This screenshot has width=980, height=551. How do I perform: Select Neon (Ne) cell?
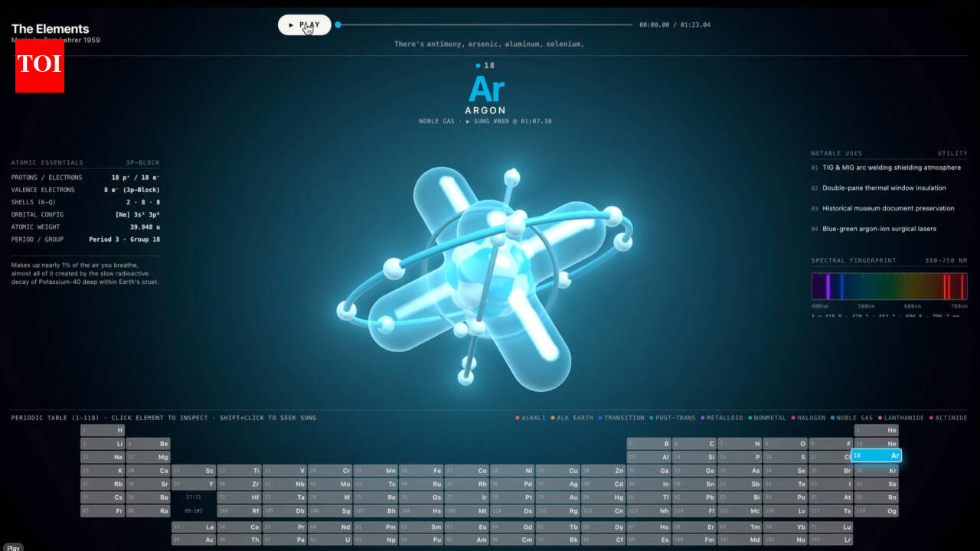click(876, 444)
